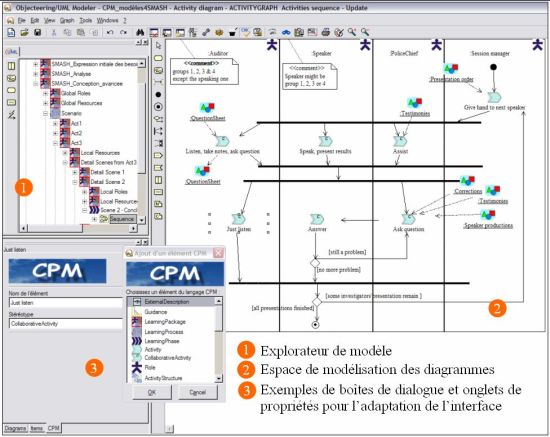The width and height of the screenshot is (550, 437).
Task: Click the Speak, present results activity icon
Action: coord(325,141)
